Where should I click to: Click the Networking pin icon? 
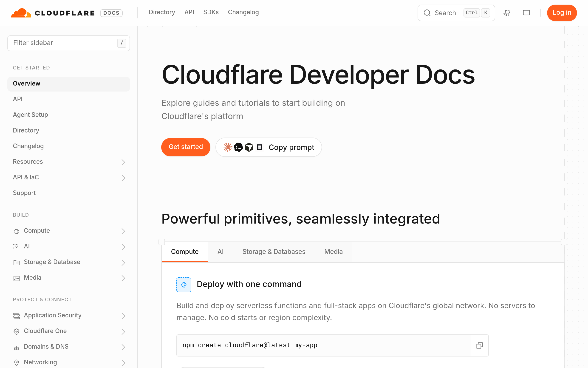(17, 363)
